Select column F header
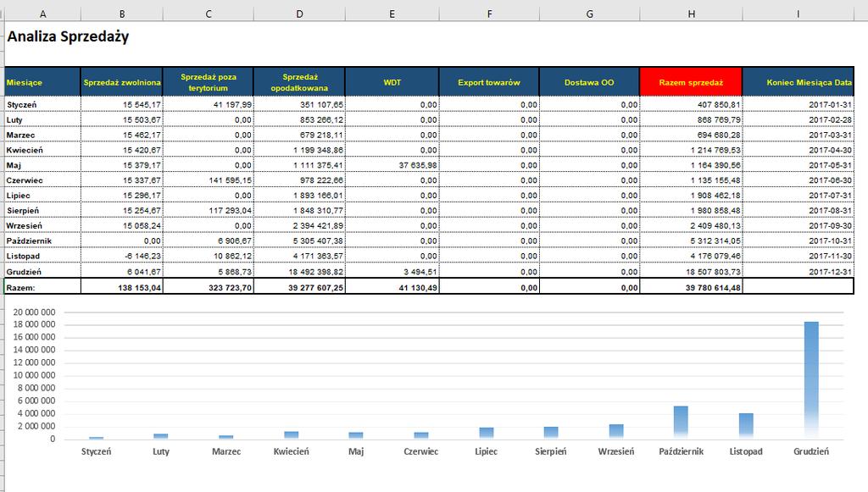Screen dimensions: 868x492 click(x=489, y=14)
